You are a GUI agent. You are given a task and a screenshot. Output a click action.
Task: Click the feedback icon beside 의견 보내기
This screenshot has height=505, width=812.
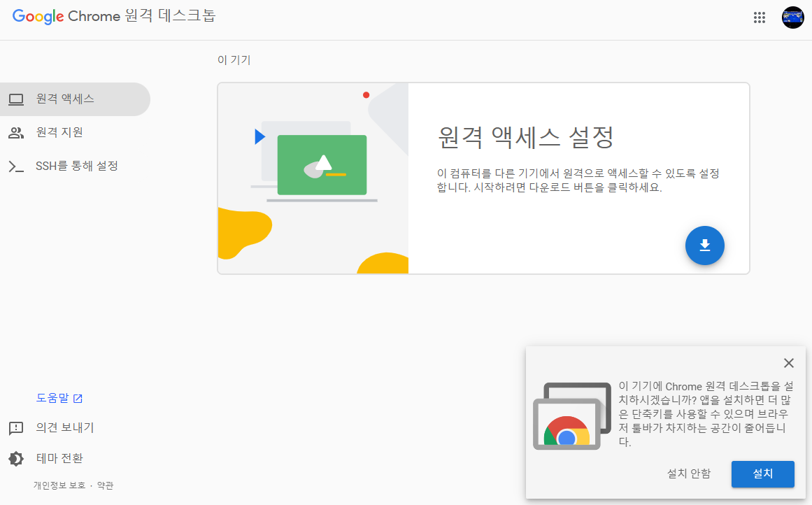(x=15, y=428)
